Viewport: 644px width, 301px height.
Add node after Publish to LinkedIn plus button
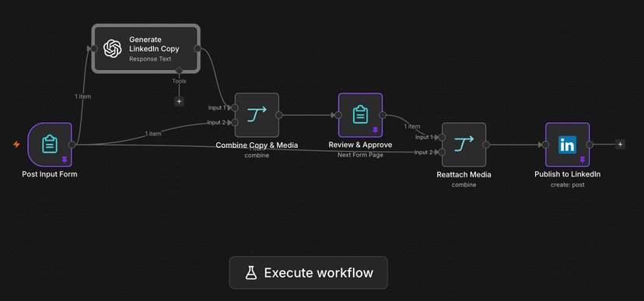(620, 145)
